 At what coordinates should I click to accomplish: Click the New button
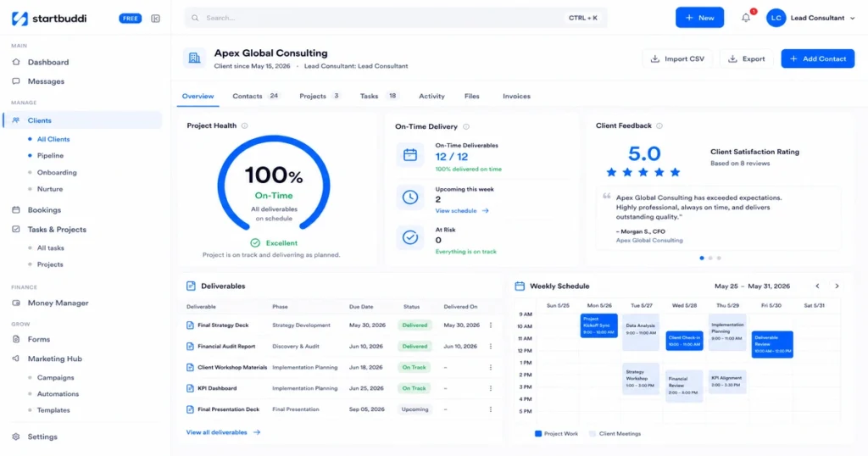click(699, 18)
